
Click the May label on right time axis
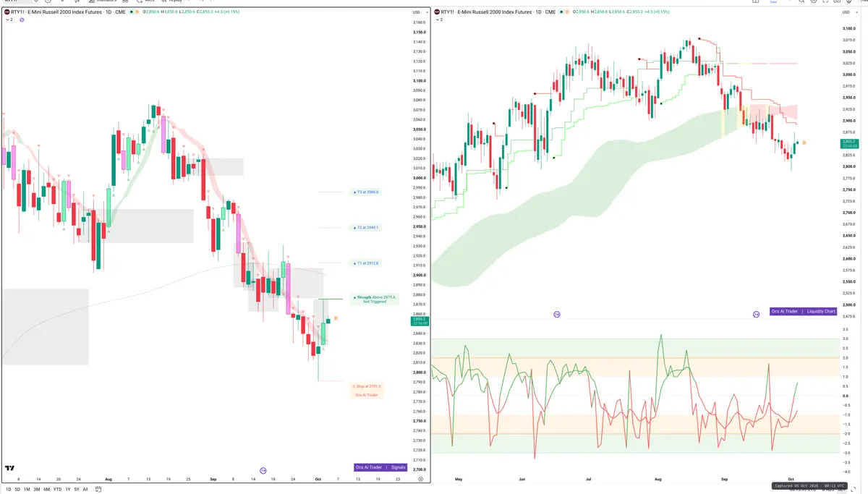pos(458,479)
